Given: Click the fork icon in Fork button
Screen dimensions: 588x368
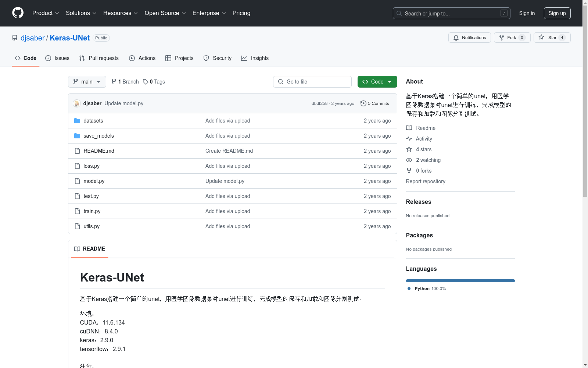Looking at the screenshot, I should [x=502, y=38].
